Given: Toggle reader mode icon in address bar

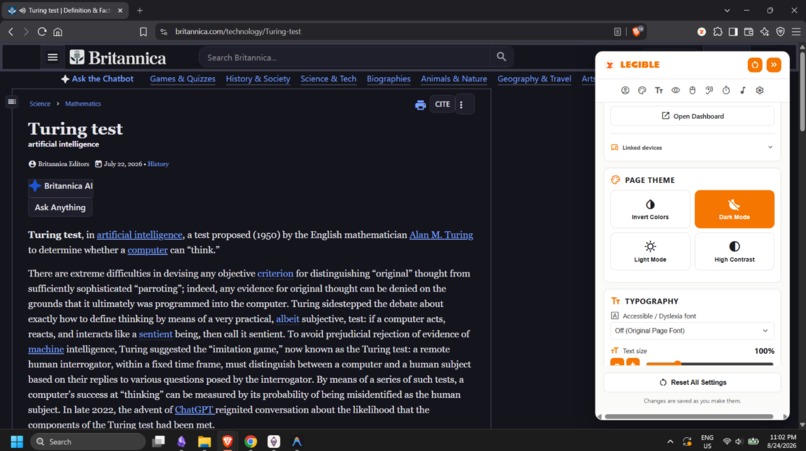Looking at the screenshot, I should pyautogui.click(x=617, y=32).
